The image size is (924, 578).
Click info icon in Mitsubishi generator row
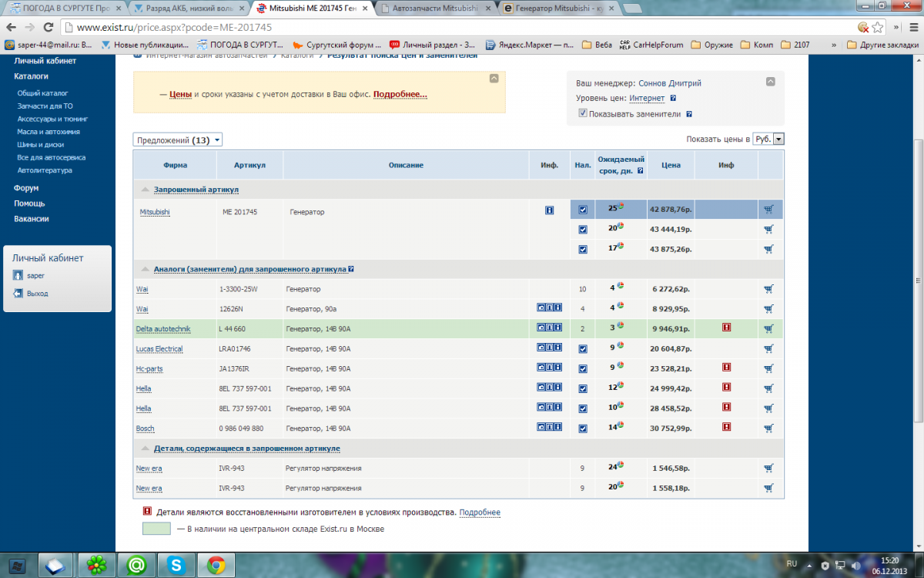click(x=549, y=209)
